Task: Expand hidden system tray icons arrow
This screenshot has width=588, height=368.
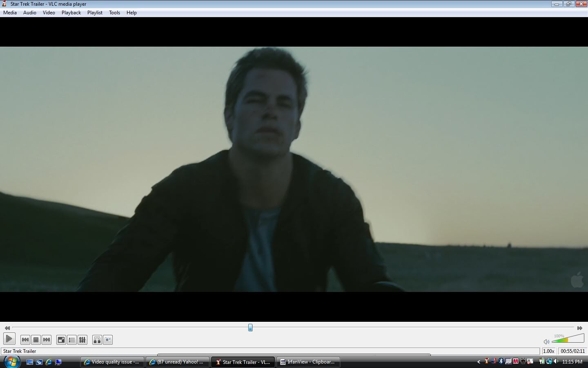Action: tap(479, 362)
